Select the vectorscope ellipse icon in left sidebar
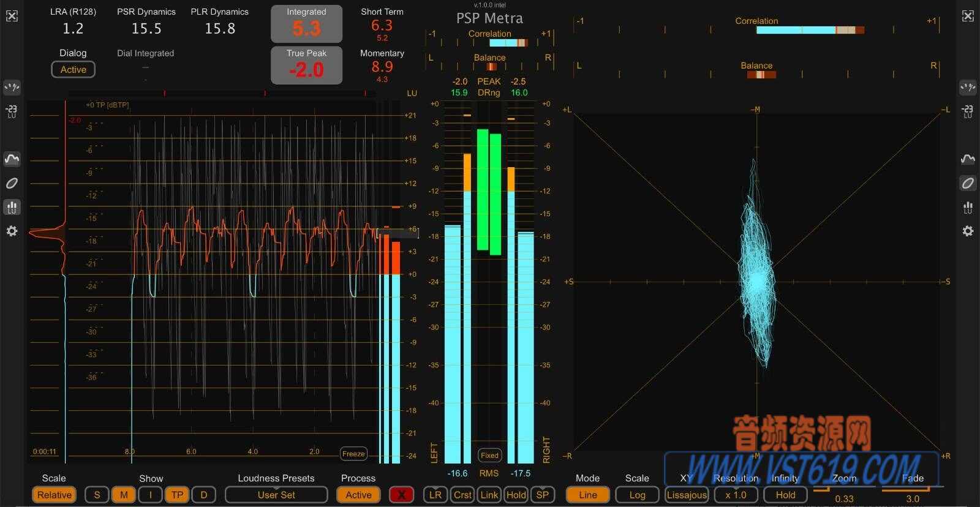 coord(12,183)
